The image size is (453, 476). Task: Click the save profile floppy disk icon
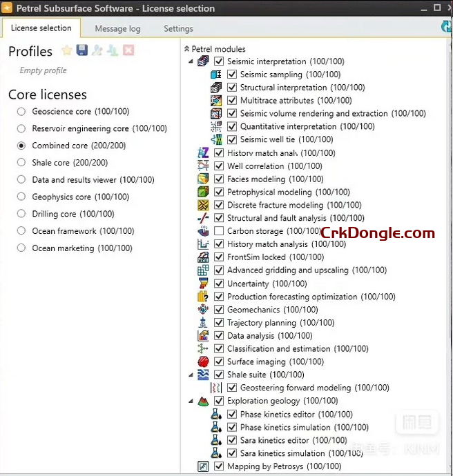tap(82, 50)
